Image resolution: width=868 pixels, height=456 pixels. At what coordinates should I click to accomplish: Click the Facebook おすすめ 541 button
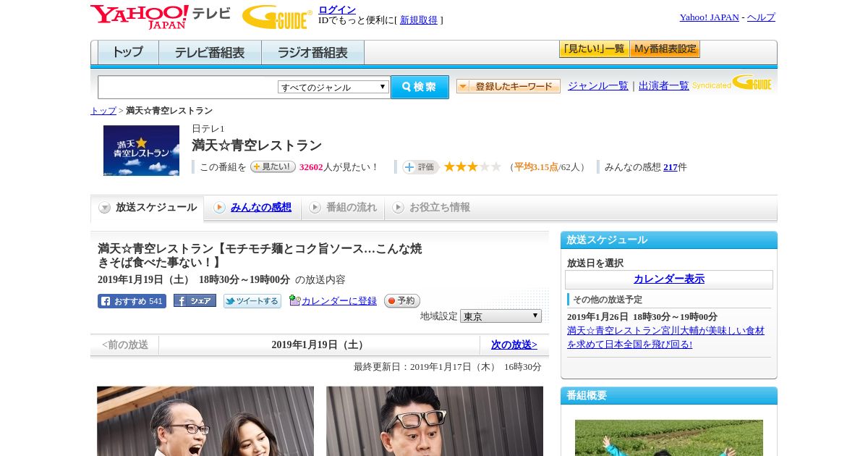pyautogui.click(x=132, y=301)
